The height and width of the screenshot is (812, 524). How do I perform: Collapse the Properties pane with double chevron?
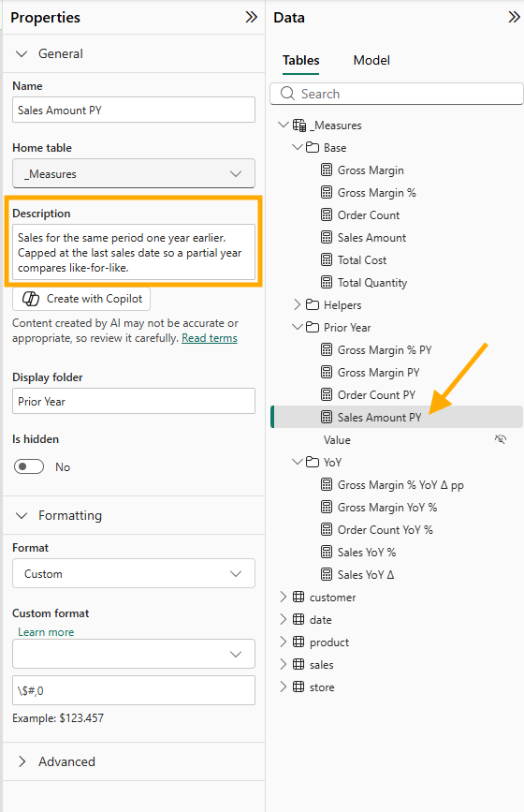click(251, 17)
